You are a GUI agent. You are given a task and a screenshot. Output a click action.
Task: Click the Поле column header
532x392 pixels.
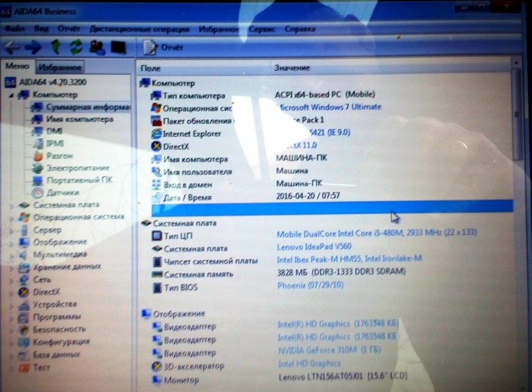point(203,68)
